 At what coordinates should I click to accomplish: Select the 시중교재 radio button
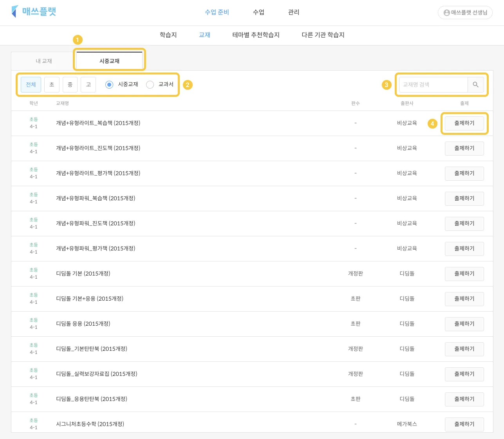[109, 85]
